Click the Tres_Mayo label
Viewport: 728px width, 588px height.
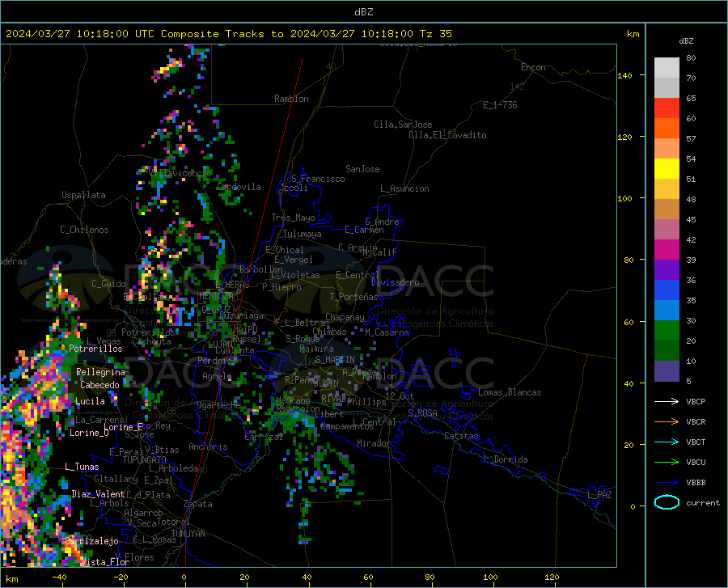293,218
